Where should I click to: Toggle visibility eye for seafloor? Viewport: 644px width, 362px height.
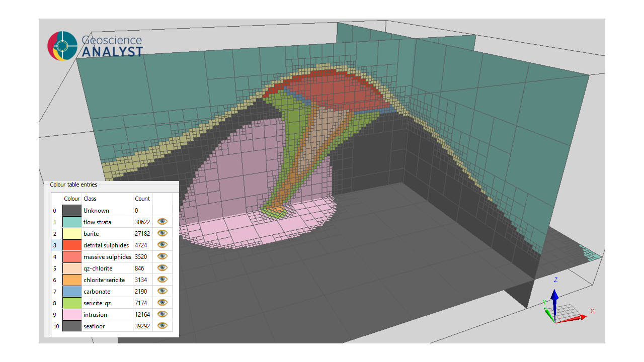162,326
